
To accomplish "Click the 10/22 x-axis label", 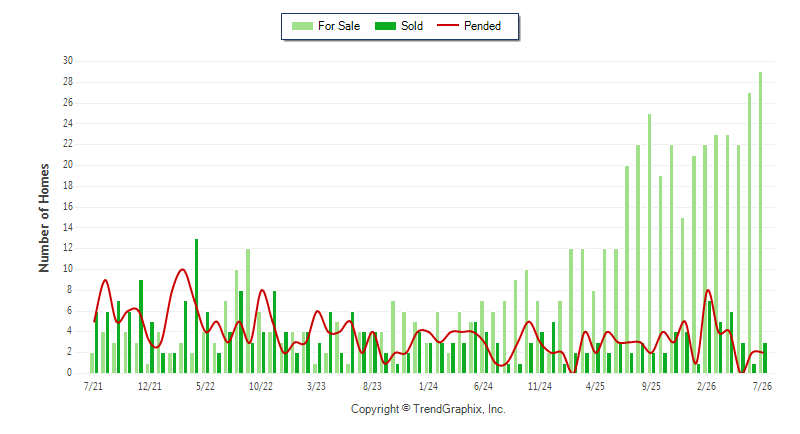I will point(261,386).
